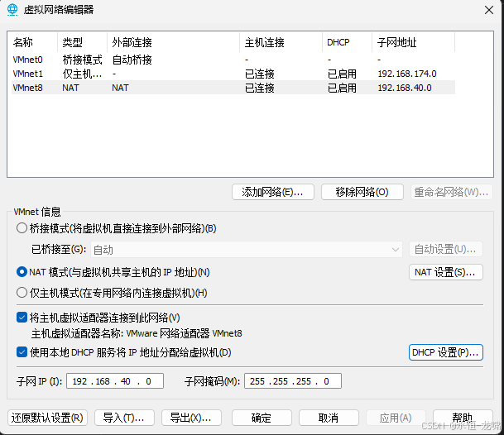
Task: Select the VMnet1 row
Action: [233, 74]
